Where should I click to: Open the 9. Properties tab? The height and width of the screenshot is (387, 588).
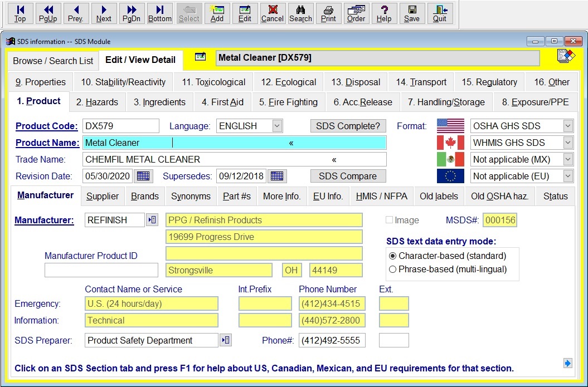click(x=41, y=82)
